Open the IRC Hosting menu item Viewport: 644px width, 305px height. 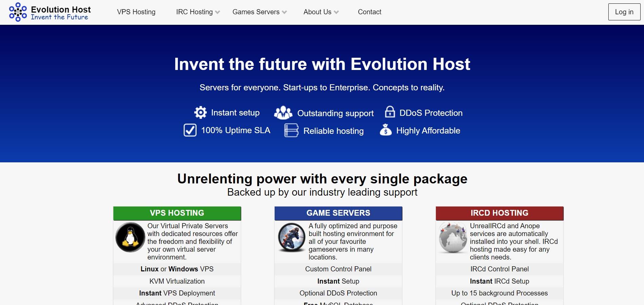pyautogui.click(x=194, y=12)
